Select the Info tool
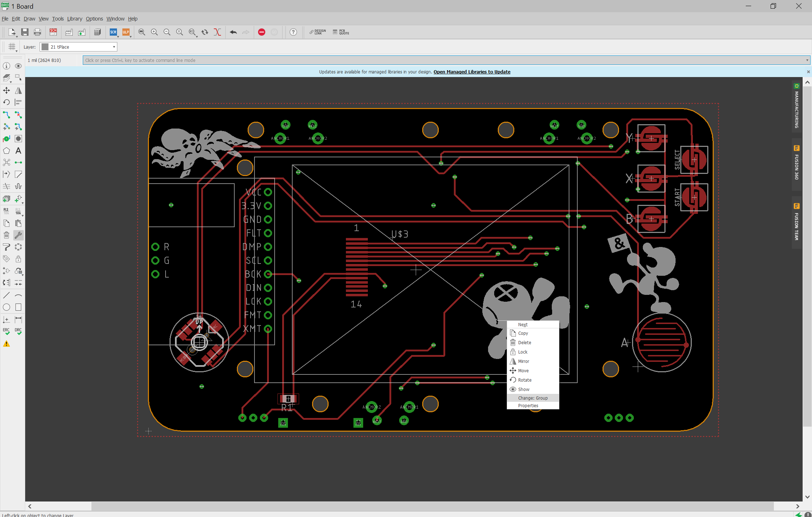This screenshot has height=517, width=812. pos(6,66)
